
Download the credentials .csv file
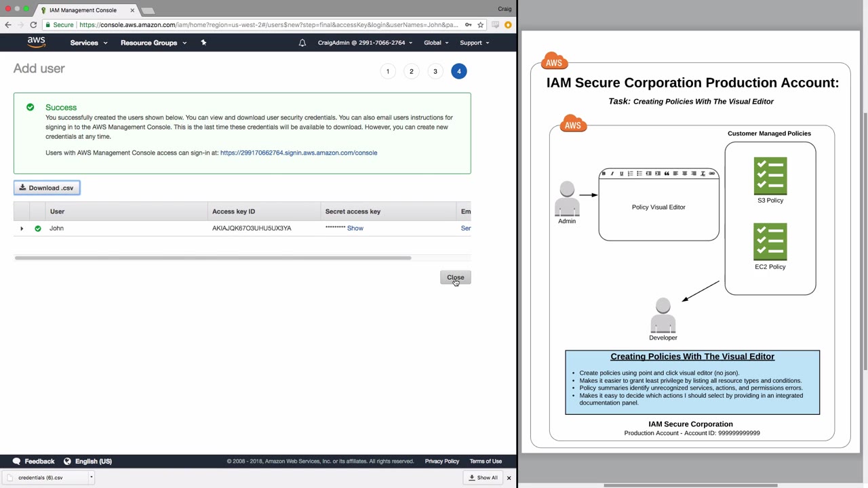click(47, 188)
